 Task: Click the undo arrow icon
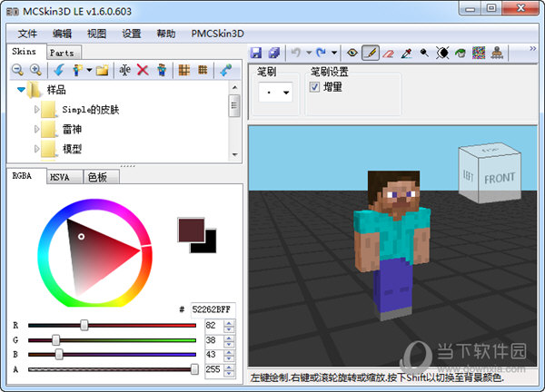coord(296,53)
